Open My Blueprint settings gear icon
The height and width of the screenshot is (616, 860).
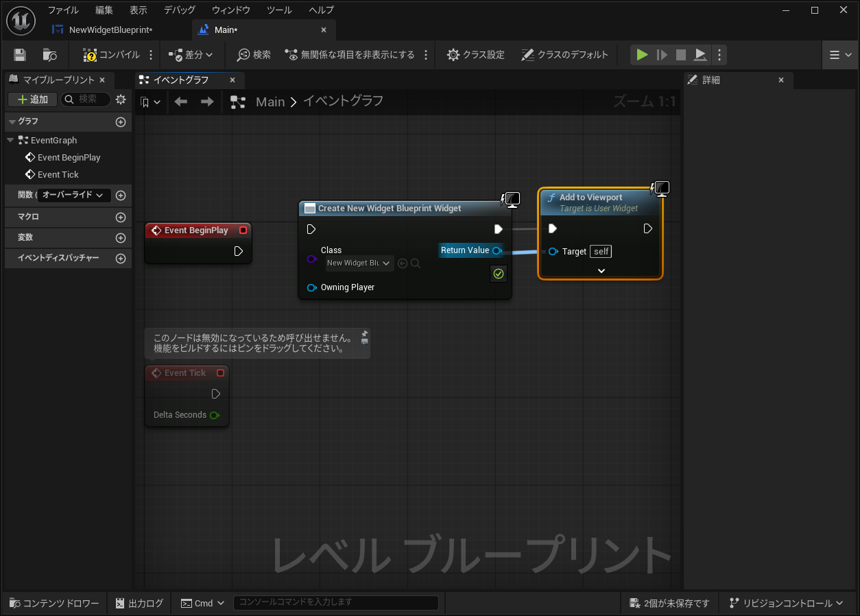pos(121,99)
